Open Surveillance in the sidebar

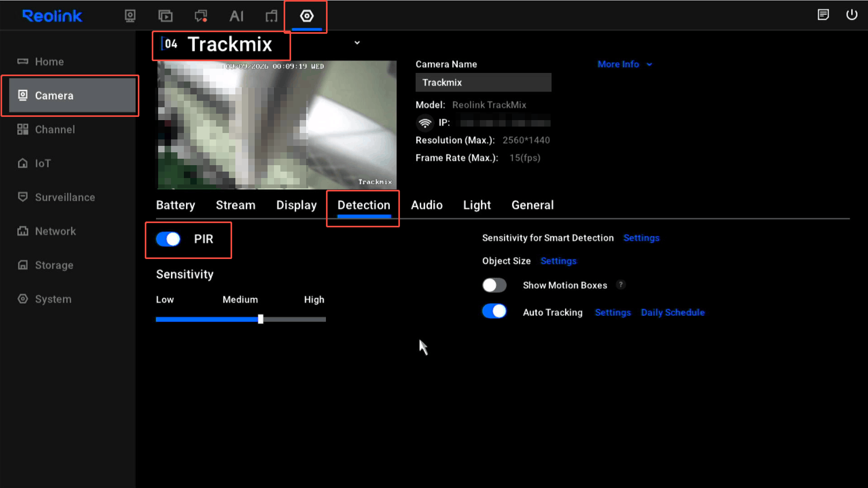56,197
